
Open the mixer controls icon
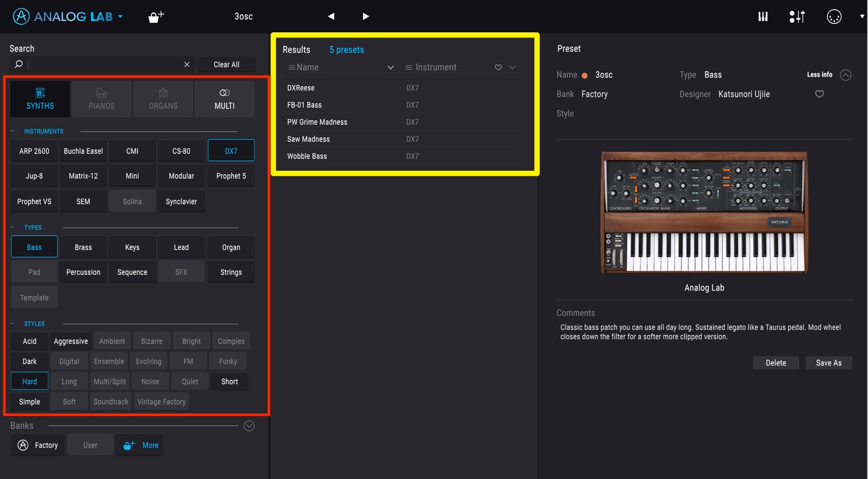797,16
